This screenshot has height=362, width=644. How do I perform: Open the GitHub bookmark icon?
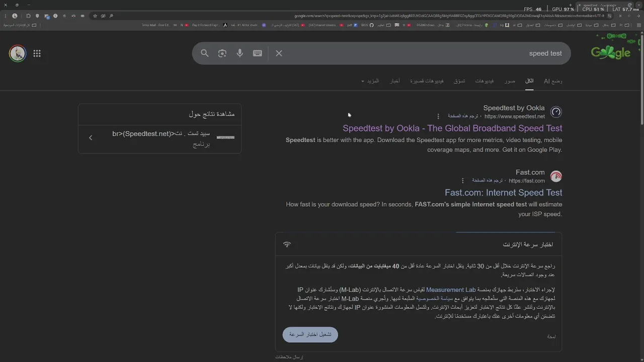pyautogui.click(x=371, y=25)
